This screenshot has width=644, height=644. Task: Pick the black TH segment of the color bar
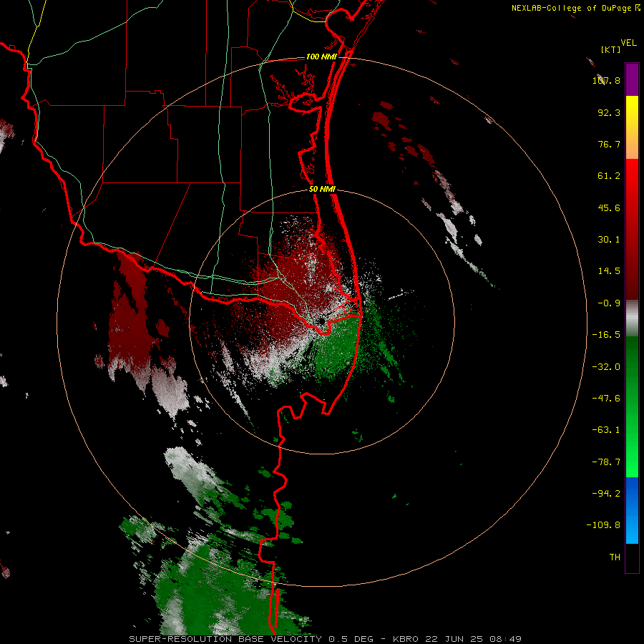pos(632,557)
